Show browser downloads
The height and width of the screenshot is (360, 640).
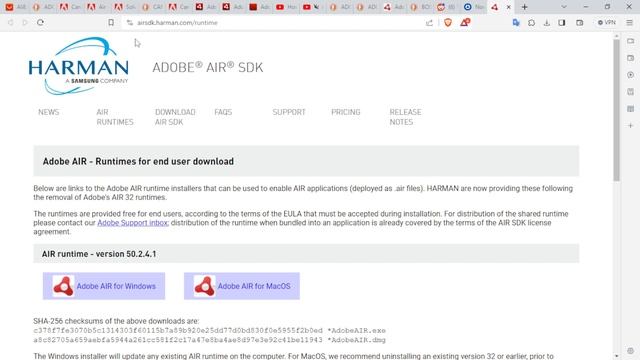pyautogui.click(x=547, y=23)
